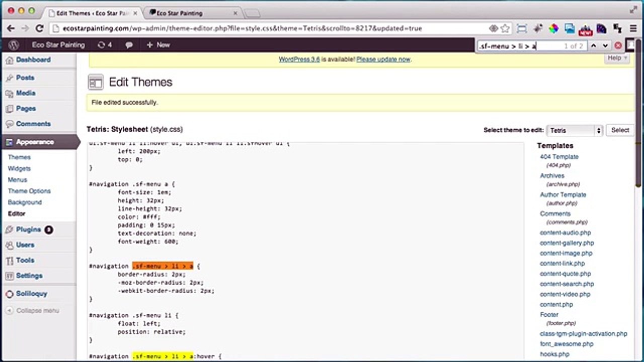644x362 pixels.
Task: Click the Collapse menu arrow icon
Action: point(10,311)
